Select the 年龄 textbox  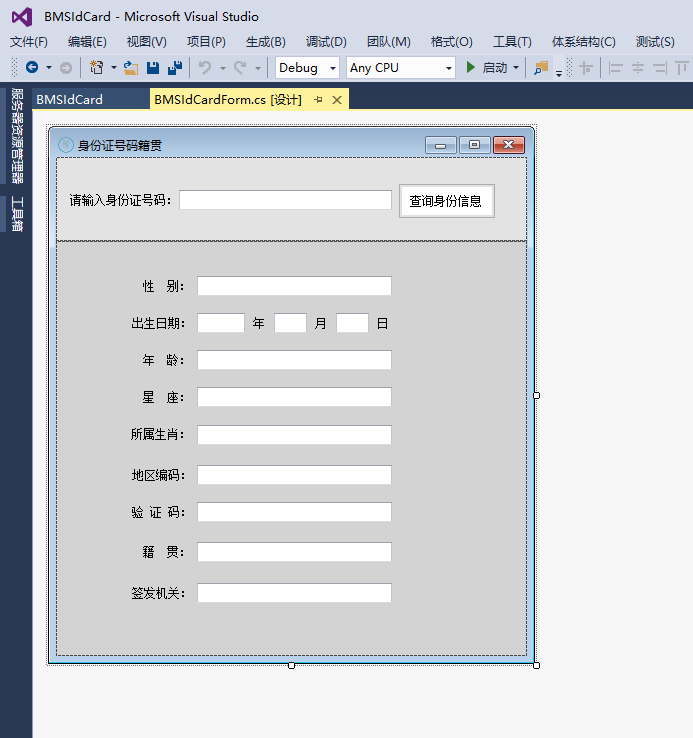coord(294,360)
